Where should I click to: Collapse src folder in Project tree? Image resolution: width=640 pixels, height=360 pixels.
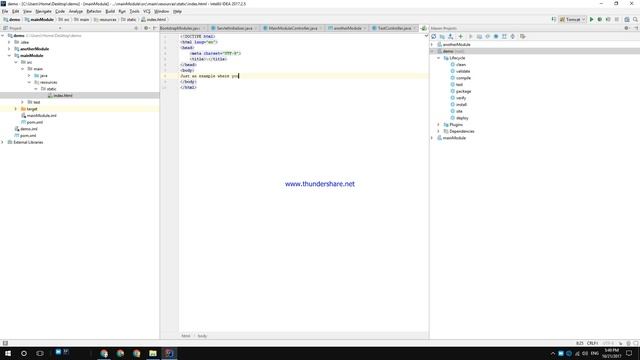coord(16,62)
